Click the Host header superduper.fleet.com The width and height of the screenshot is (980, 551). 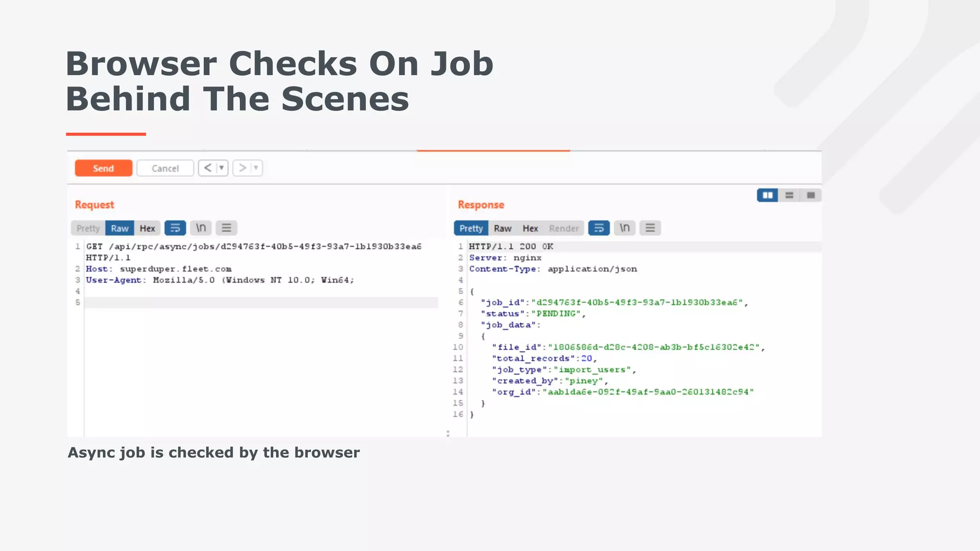tap(158, 269)
